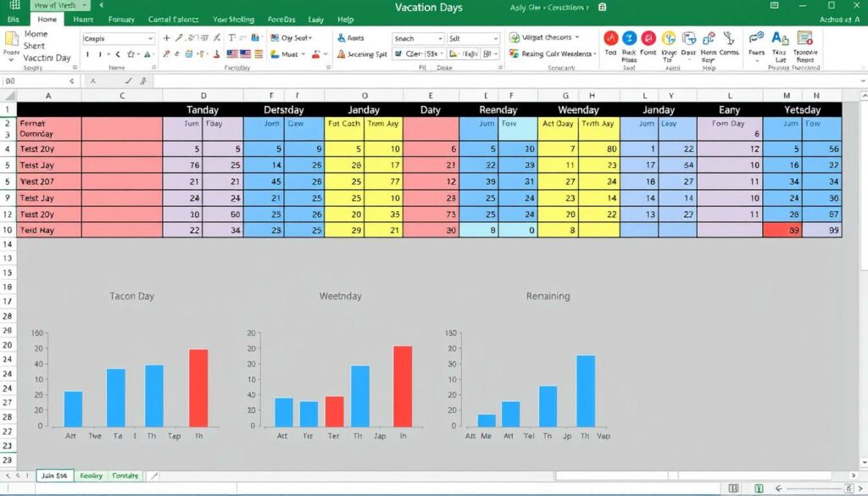Click the Shent style label

click(34, 46)
